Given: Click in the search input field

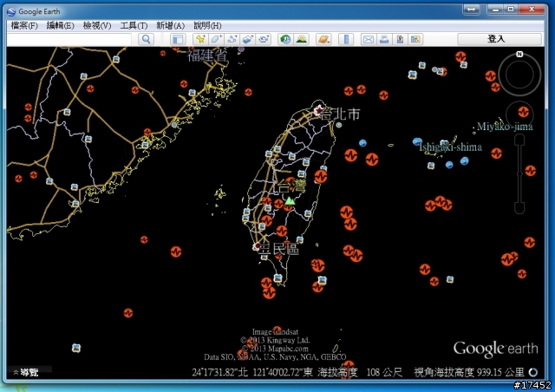Looking at the screenshot, I should tap(69, 39).
